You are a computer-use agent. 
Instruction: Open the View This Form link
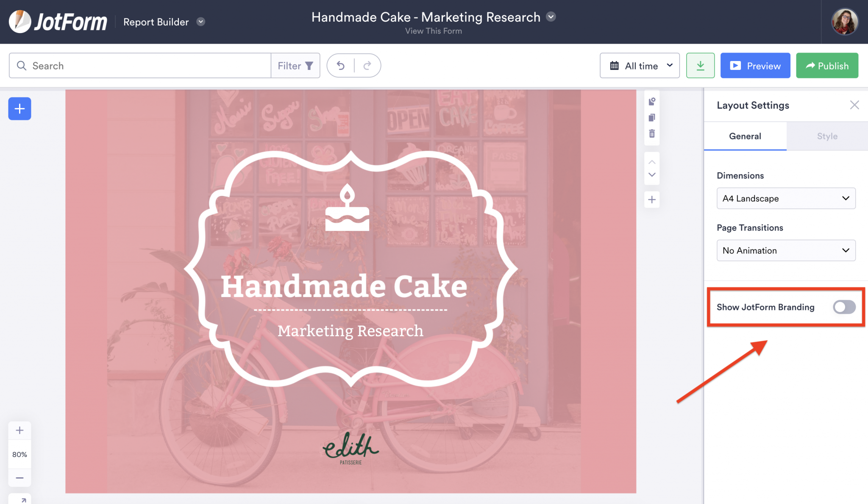coord(433,31)
